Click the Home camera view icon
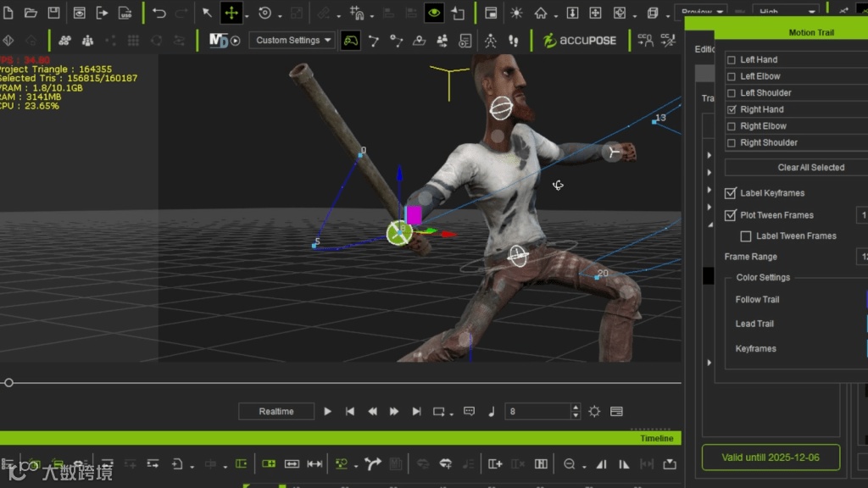Viewport: 868px width, 488px height. pyautogui.click(x=540, y=13)
